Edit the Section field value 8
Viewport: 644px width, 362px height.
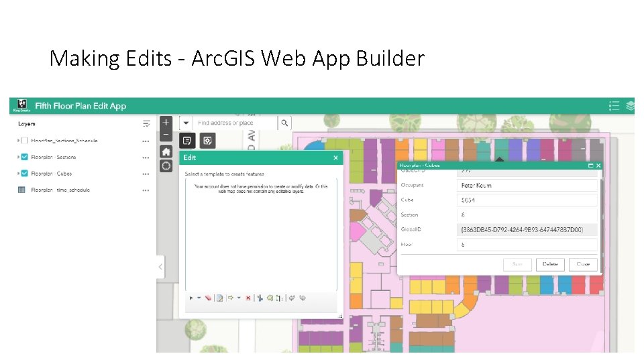point(527,215)
